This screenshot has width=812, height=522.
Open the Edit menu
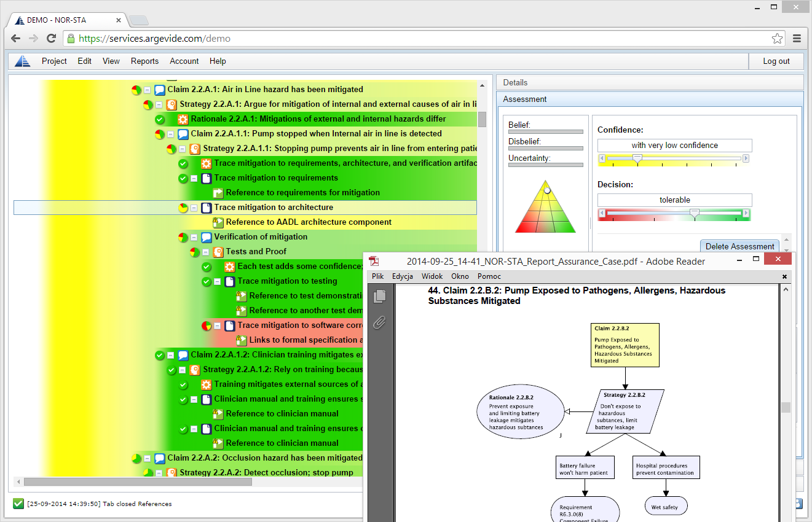(85, 61)
